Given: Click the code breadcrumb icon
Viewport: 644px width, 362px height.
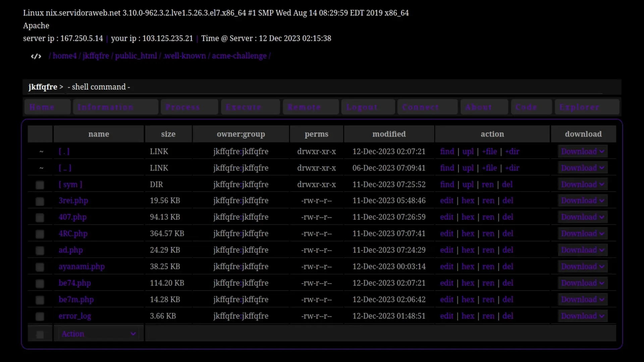Looking at the screenshot, I should 36,56.
